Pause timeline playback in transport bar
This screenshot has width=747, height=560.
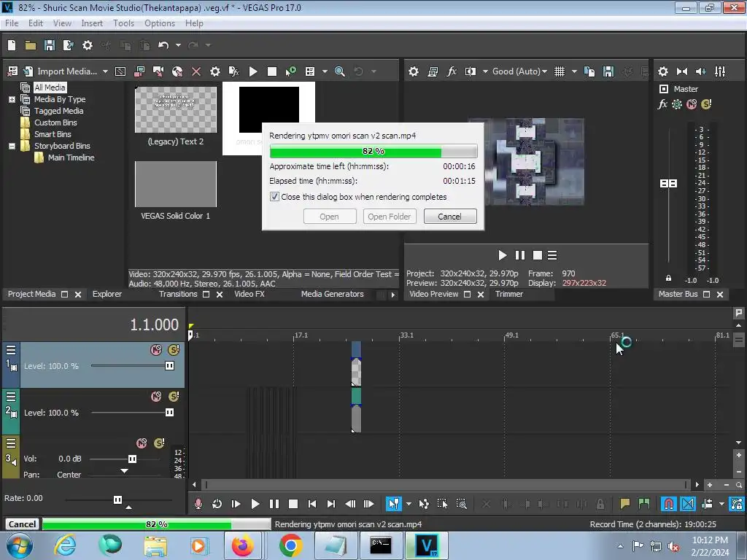(274, 504)
